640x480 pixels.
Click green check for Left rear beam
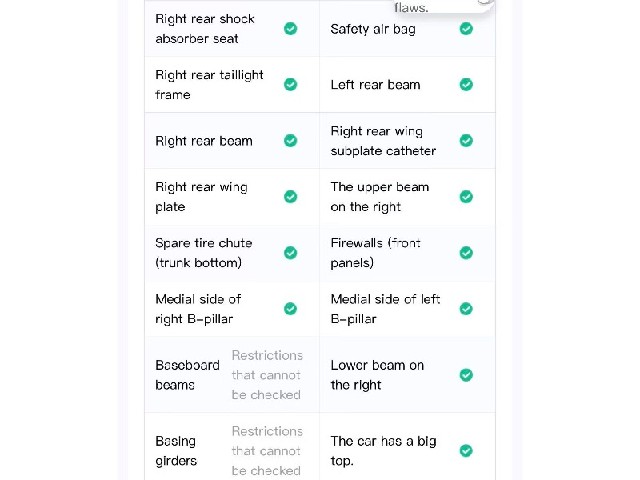(x=466, y=84)
